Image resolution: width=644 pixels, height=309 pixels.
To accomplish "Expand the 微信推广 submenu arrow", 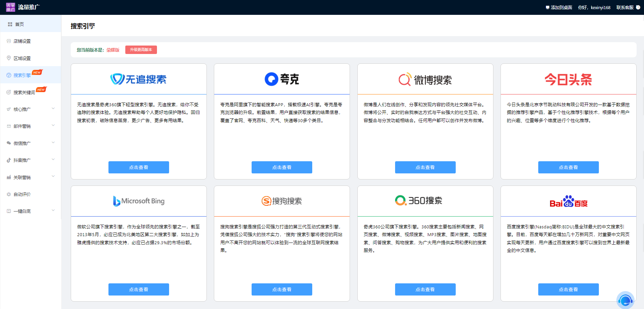I will pos(53,143).
